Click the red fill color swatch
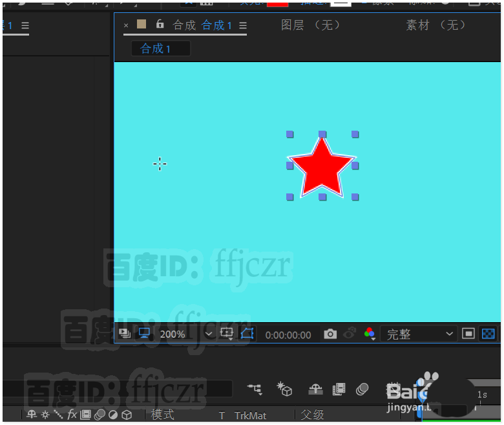 (x=277, y=4)
